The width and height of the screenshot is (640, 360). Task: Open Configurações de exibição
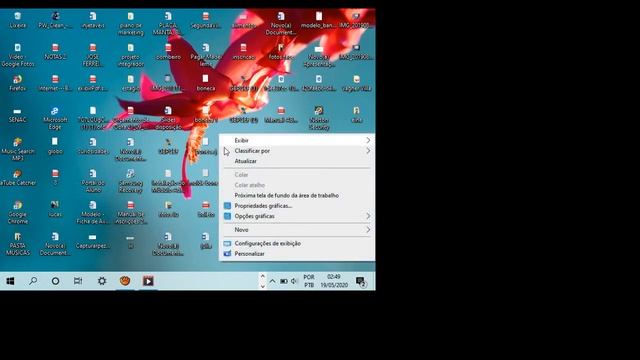click(x=297, y=243)
